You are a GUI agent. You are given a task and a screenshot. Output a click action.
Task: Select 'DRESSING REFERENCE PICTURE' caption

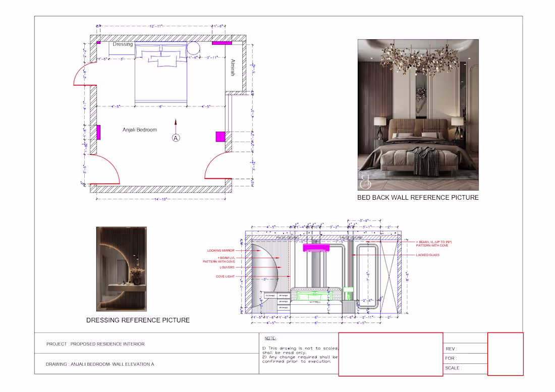pos(138,320)
